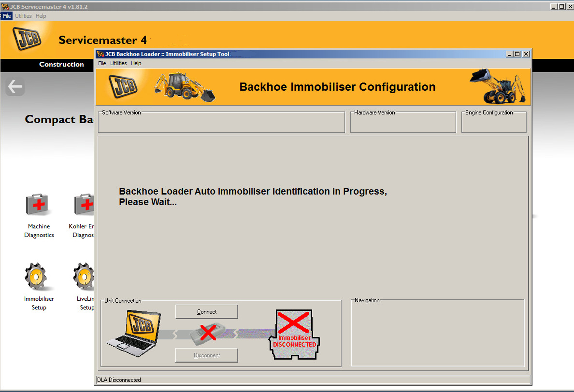574x392 pixels.
Task: Open the Kohler Engine Diagnostics icon
Action: pyautogui.click(x=84, y=205)
